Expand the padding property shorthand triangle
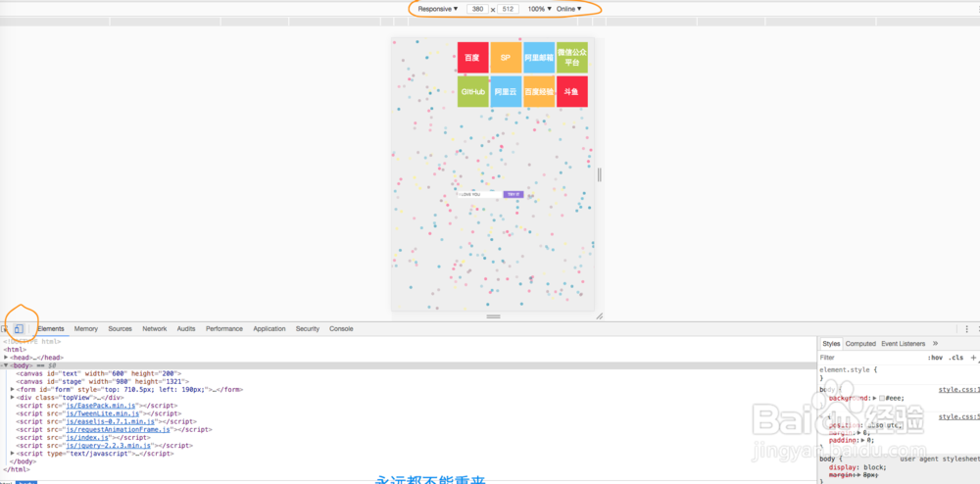The height and width of the screenshot is (484, 980). coord(863,440)
